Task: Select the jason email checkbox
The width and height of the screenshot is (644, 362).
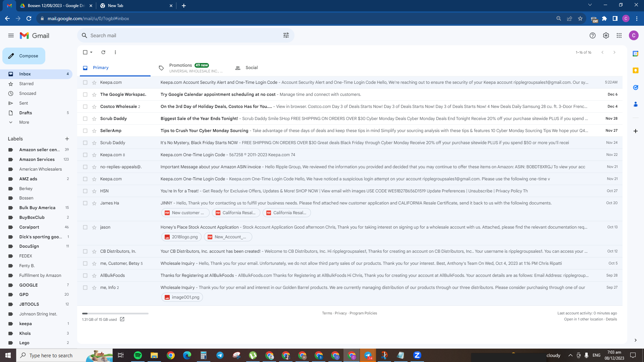Action: click(x=85, y=227)
